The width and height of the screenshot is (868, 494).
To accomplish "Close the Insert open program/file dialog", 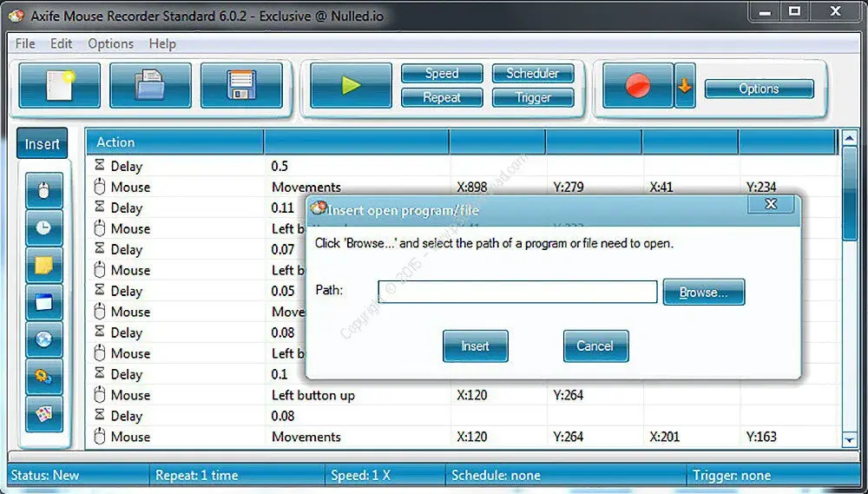I will 771,204.
